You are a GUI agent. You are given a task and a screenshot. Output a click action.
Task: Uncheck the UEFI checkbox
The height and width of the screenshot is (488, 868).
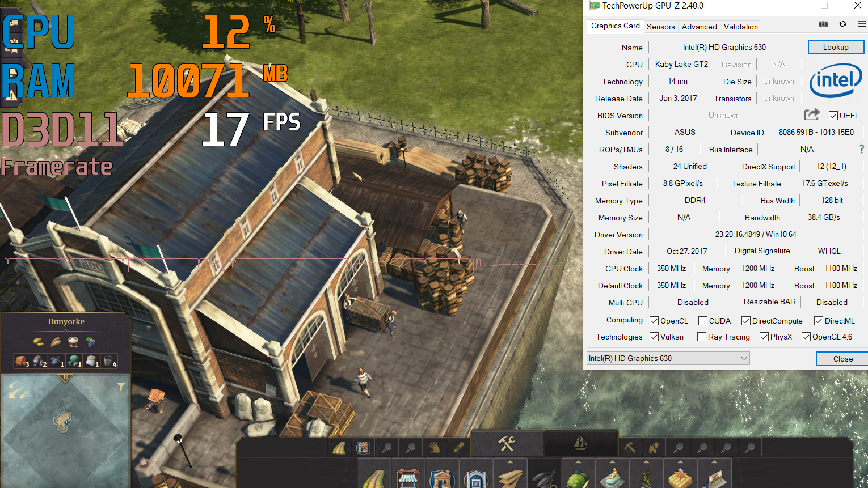click(x=833, y=116)
